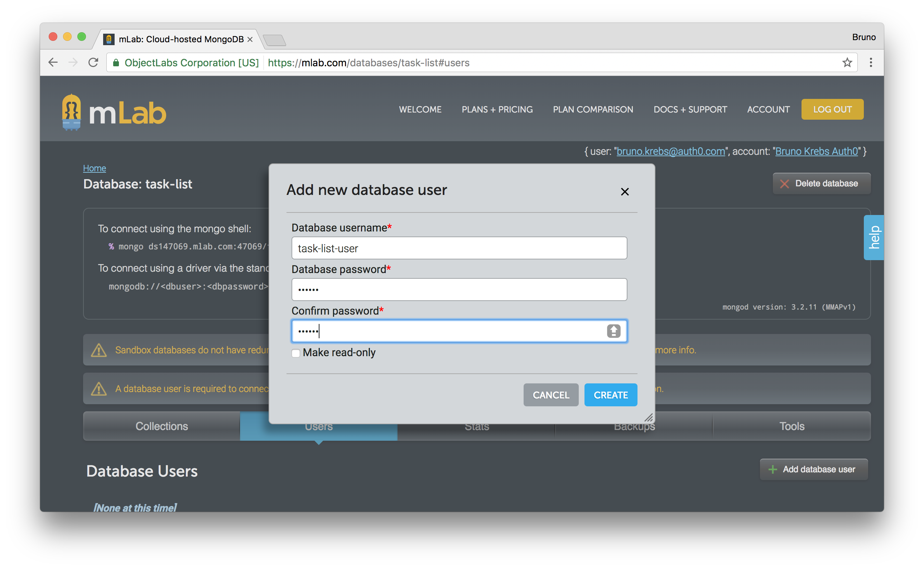Open the ACCOUNT menu item

(767, 109)
